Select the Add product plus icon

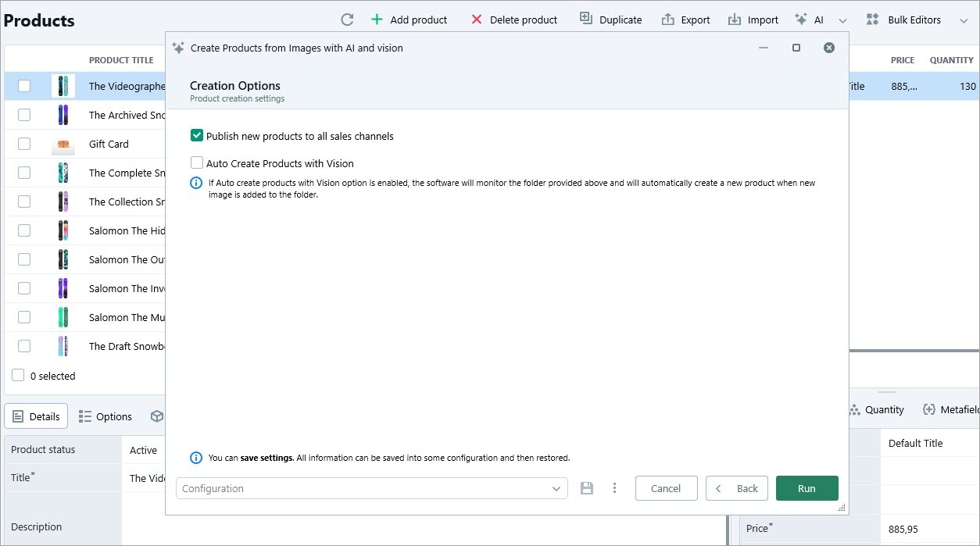tap(376, 19)
